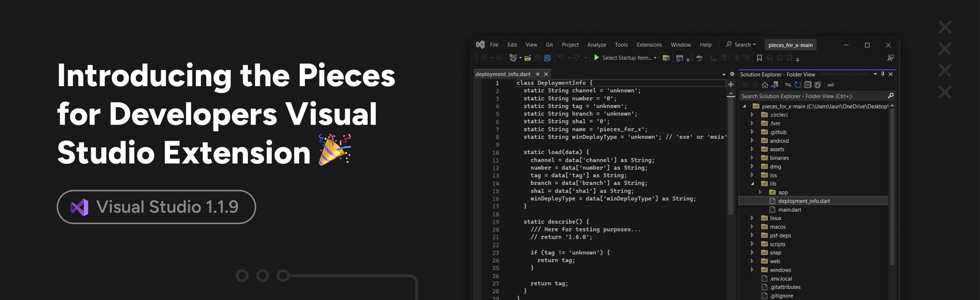Open the Help menu
The height and width of the screenshot is (300, 980).
point(706,45)
